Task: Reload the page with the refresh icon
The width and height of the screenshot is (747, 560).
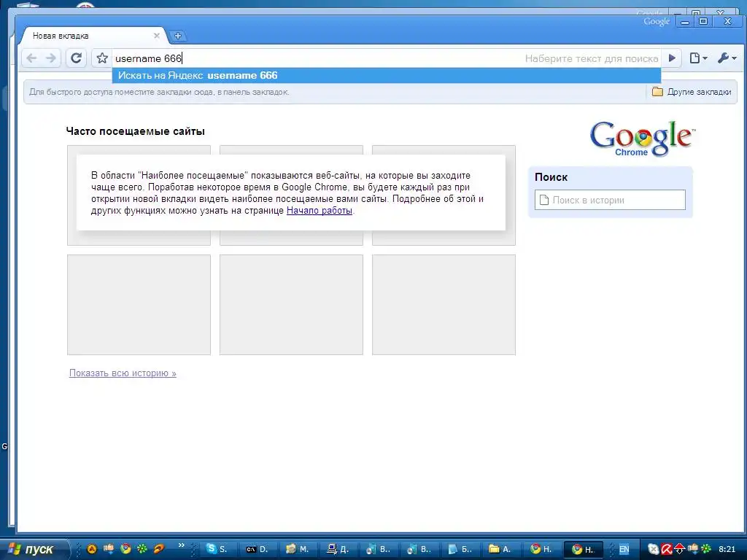Action: point(76,58)
